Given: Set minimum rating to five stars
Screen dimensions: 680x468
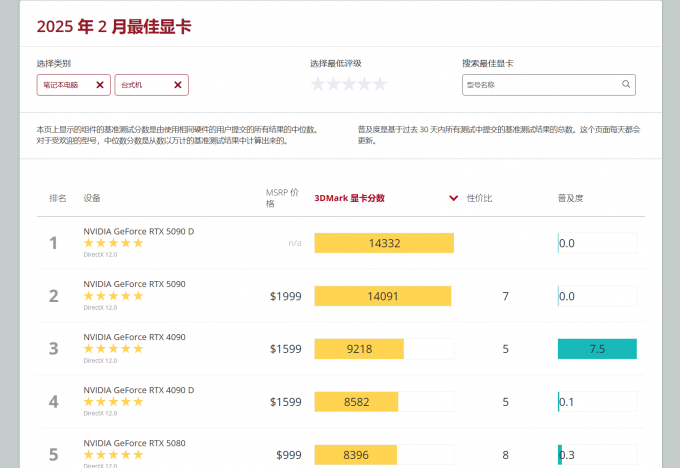Looking at the screenshot, I should point(380,84).
